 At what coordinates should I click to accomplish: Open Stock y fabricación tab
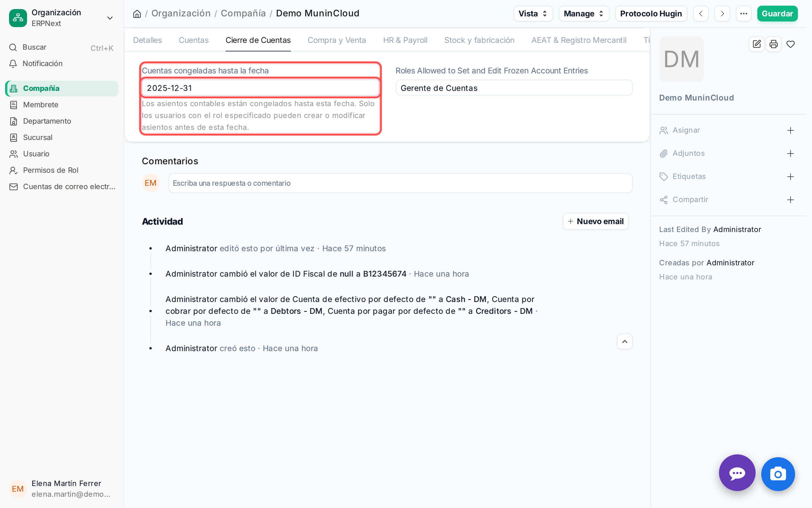coord(479,40)
